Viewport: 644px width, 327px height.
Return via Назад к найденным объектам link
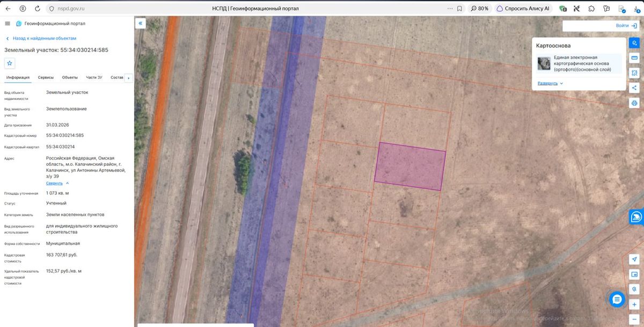pyautogui.click(x=41, y=38)
